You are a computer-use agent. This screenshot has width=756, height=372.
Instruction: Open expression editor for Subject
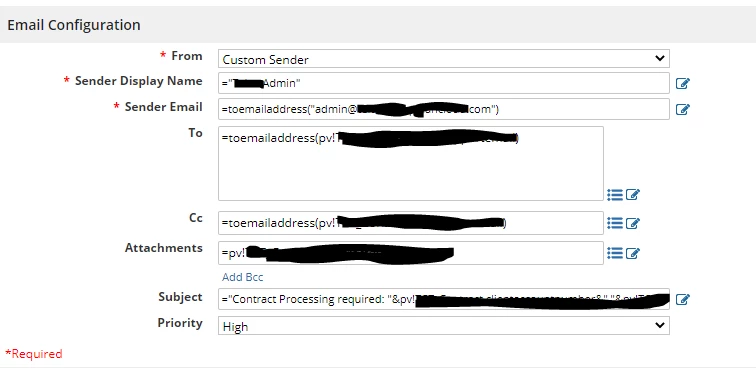pyautogui.click(x=682, y=299)
